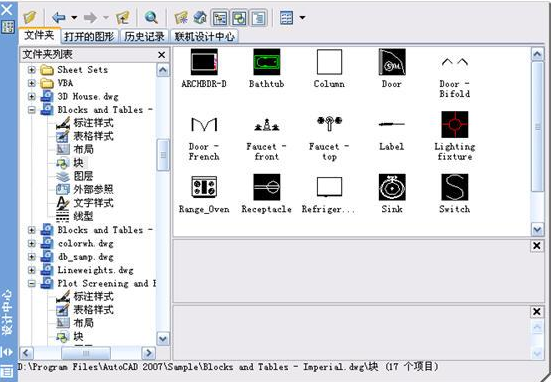Select the Sink block icon
The width and height of the screenshot is (551, 382).
click(x=392, y=187)
